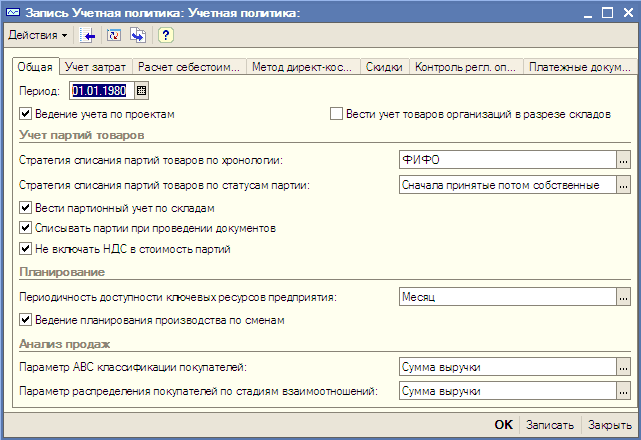Open selection for стратегия по статусам партии
The image size is (641, 440).
(x=624, y=185)
